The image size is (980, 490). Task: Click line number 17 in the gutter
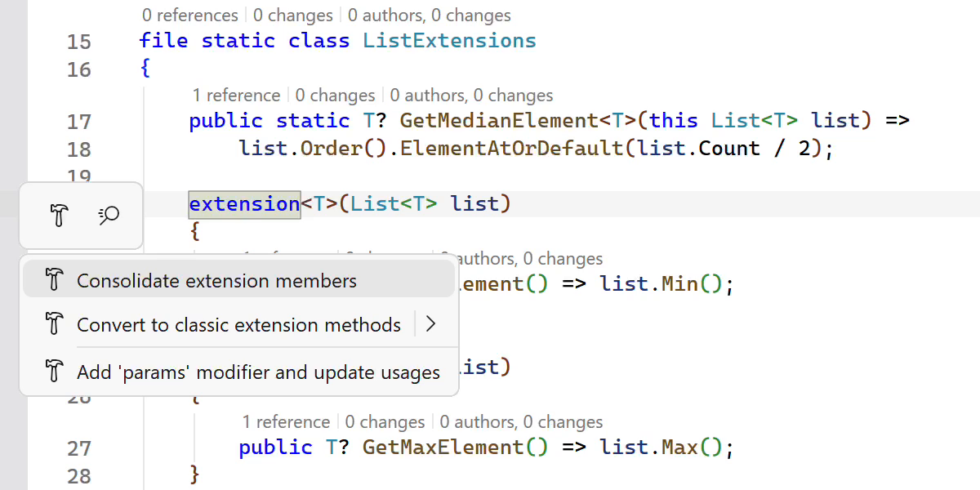click(79, 122)
